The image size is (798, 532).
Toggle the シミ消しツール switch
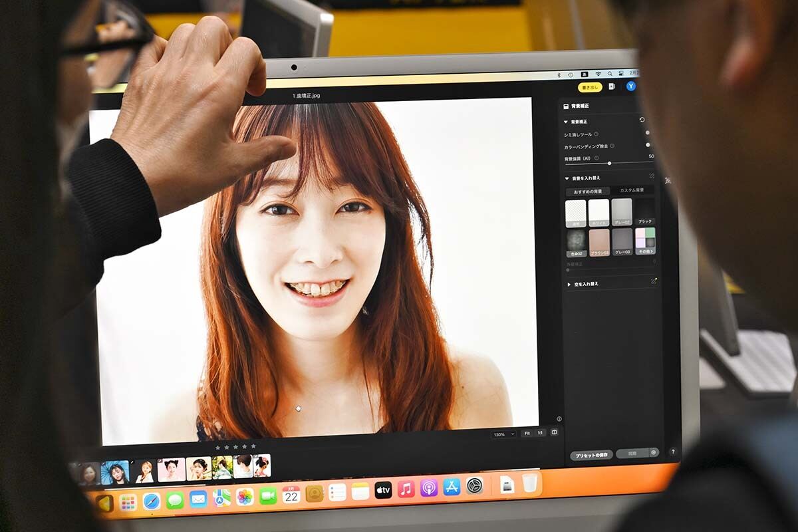(x=647, y=133)
